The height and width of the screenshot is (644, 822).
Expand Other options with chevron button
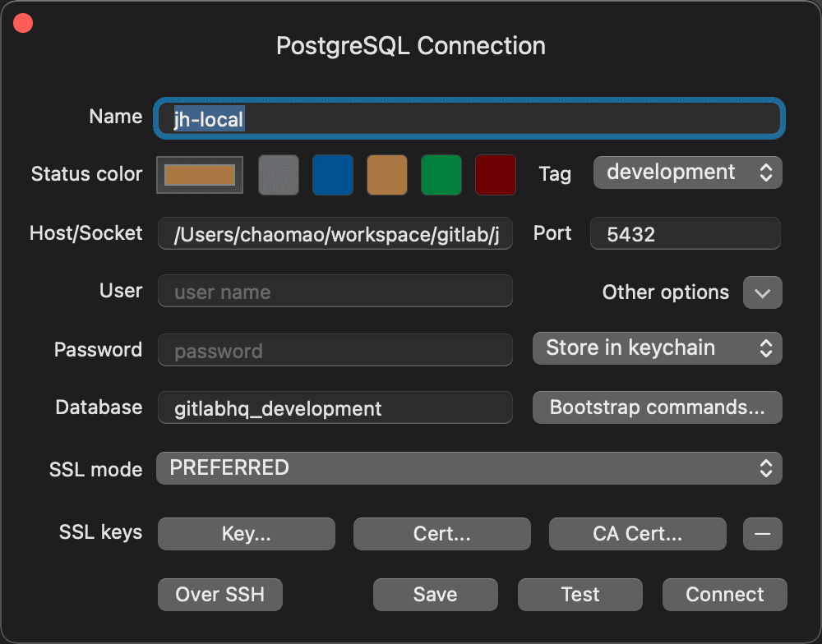tap(762, 292)
